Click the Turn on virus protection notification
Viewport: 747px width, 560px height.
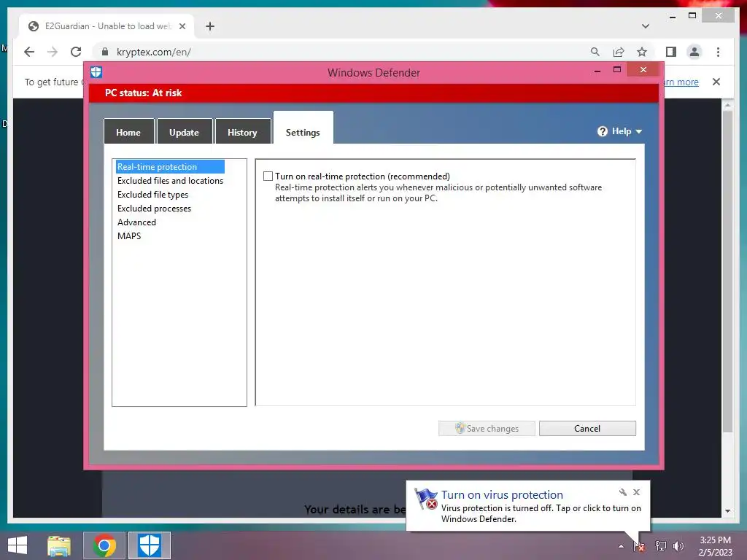point(528,506)
